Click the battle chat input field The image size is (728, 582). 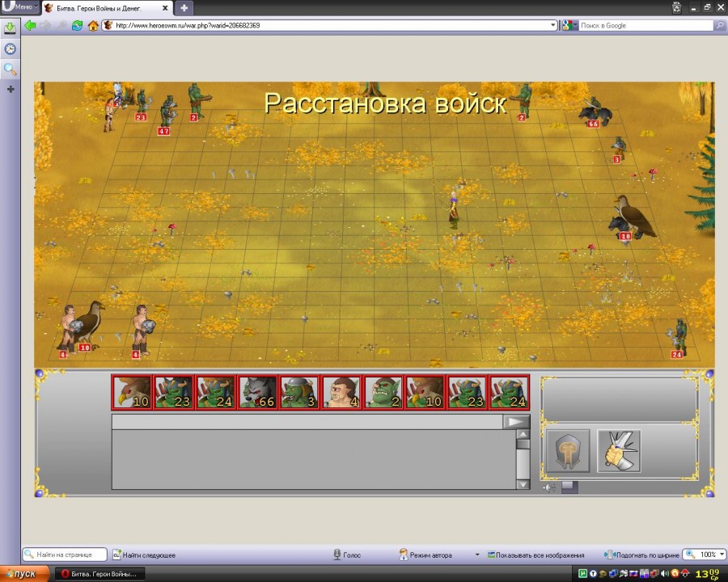[307, 422]
